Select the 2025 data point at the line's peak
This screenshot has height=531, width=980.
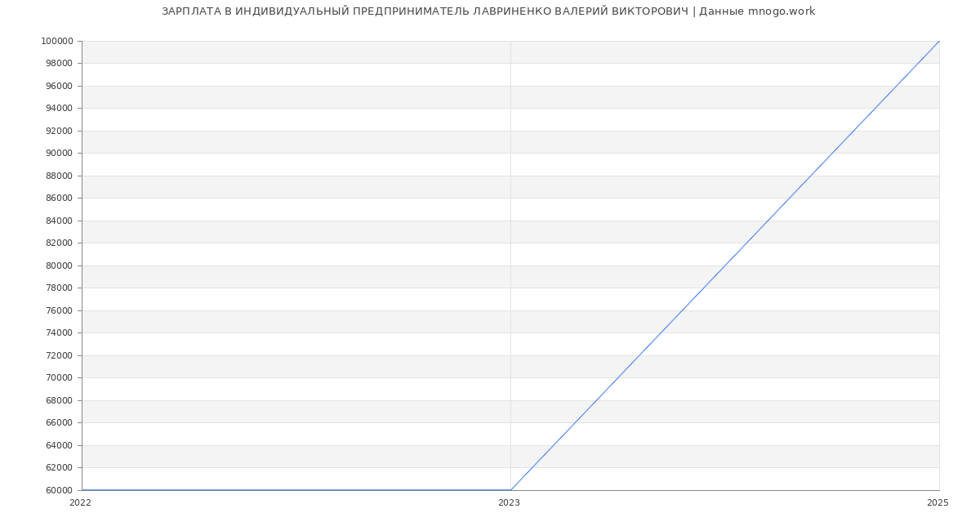(939, 41)
